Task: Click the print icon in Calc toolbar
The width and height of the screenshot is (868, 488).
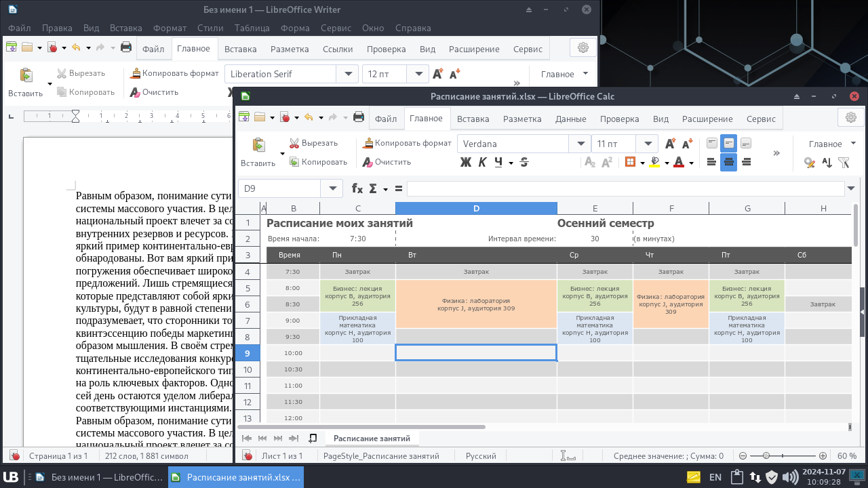Action: tap(359, 117)
